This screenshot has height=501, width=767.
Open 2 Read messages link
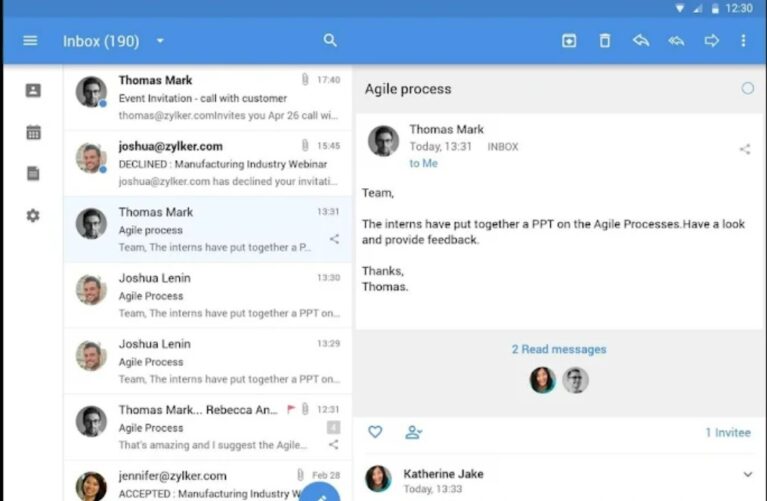point(559,349)
